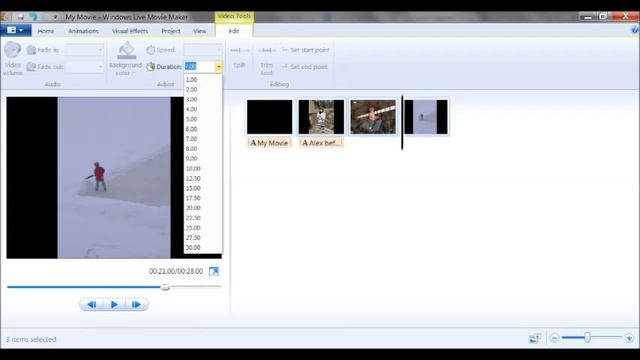This screenshot has width=640, height=360.
Task: Click the Split tool icon
Action: (239, 51)
